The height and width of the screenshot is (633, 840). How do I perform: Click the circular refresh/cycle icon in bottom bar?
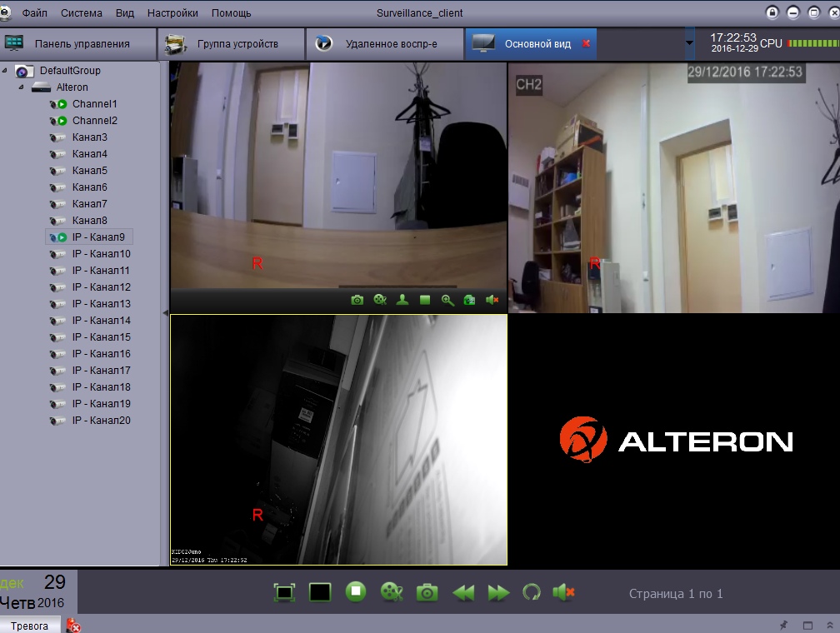point(532,592)
